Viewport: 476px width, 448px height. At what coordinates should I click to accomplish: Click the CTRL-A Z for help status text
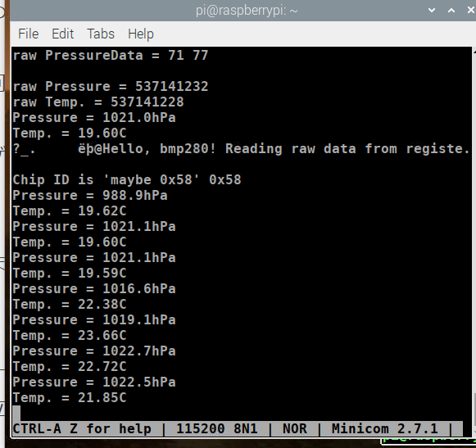82,429
